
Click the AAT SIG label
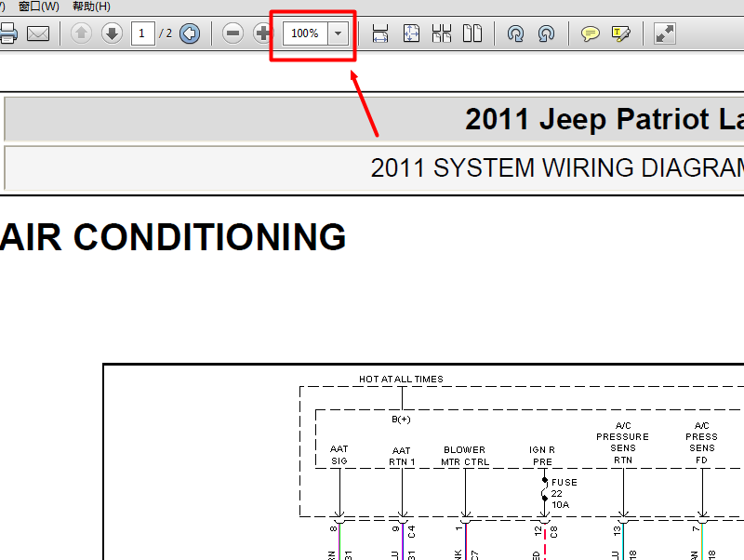pos(339,455)
